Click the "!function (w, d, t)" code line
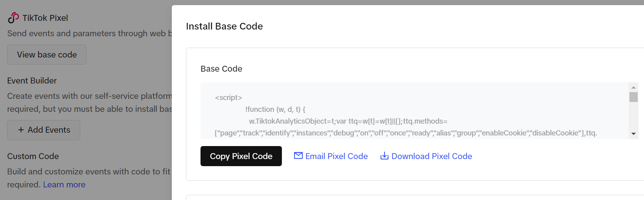 click(x=275, y=109)
